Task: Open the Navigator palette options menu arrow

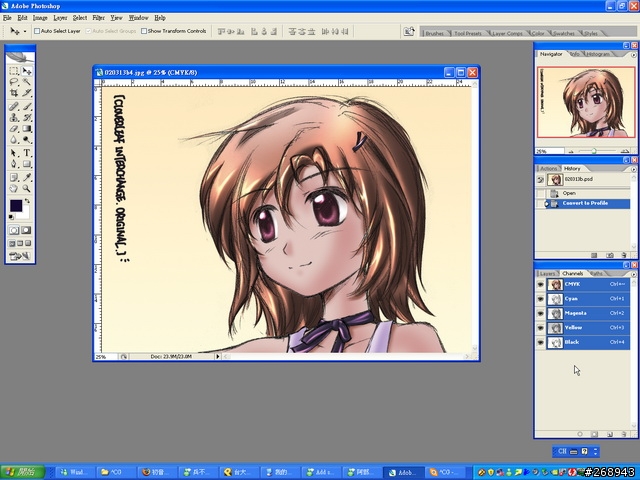Action: (633, 54)
